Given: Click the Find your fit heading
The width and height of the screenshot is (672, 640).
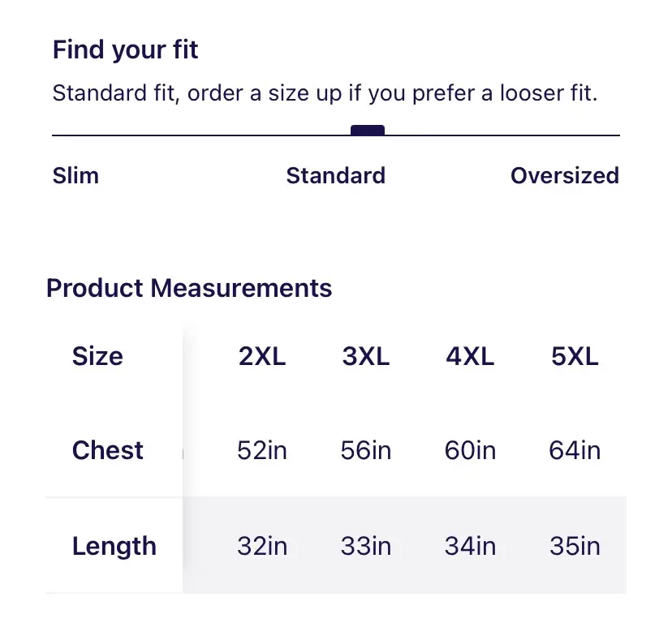Looking at the screenshot, I should point(125,49).
